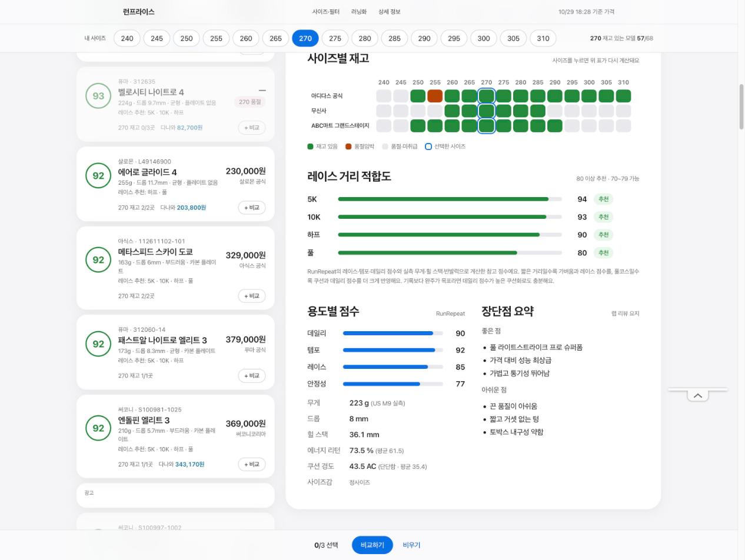
Task: Select size 255 chip
Action: [x=216, y=38]
